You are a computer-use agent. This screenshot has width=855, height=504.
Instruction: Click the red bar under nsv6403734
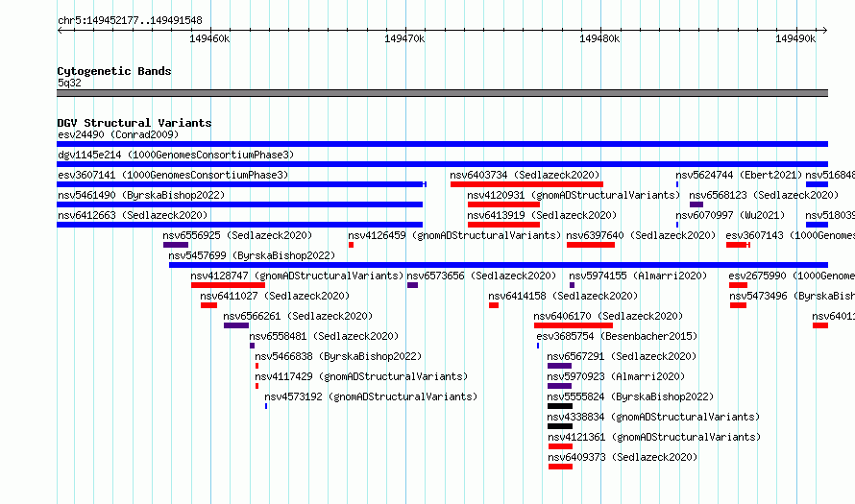point(526,184)
